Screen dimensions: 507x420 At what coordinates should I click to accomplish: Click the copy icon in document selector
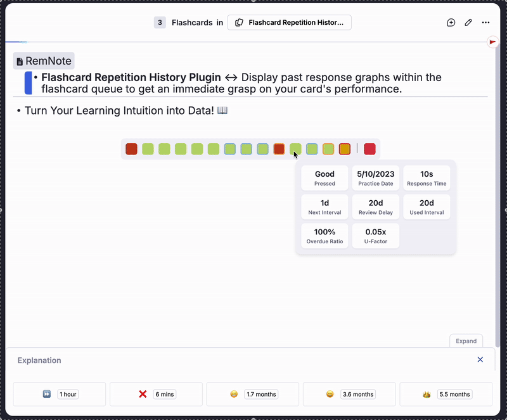point(239,22)
